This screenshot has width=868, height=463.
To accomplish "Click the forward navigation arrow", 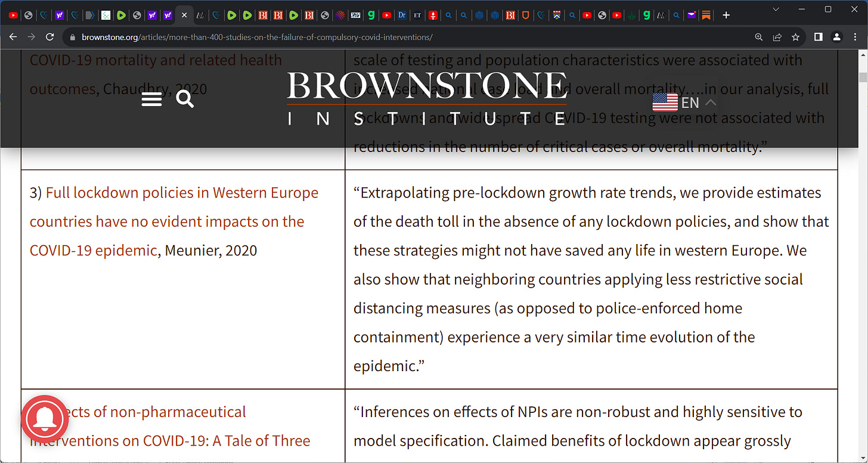I will point(32,37).
